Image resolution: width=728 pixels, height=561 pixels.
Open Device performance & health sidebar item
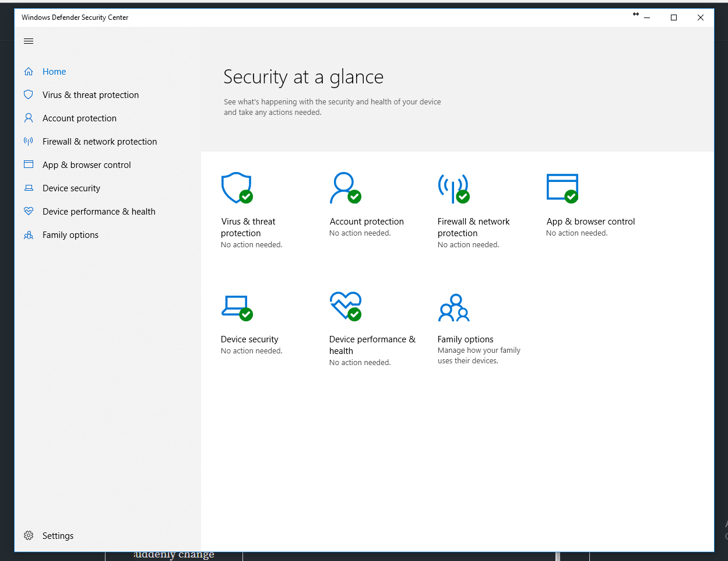coord(99,212)
